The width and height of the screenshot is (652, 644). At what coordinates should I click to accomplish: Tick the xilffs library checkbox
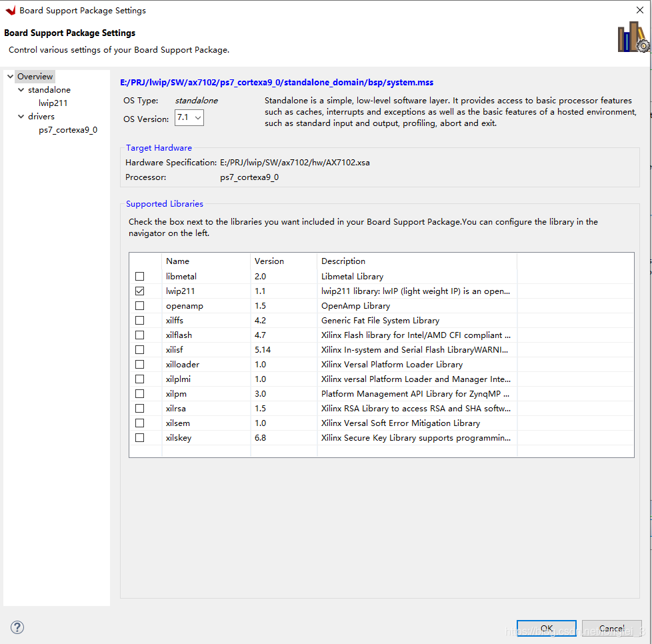coord(140,321)
